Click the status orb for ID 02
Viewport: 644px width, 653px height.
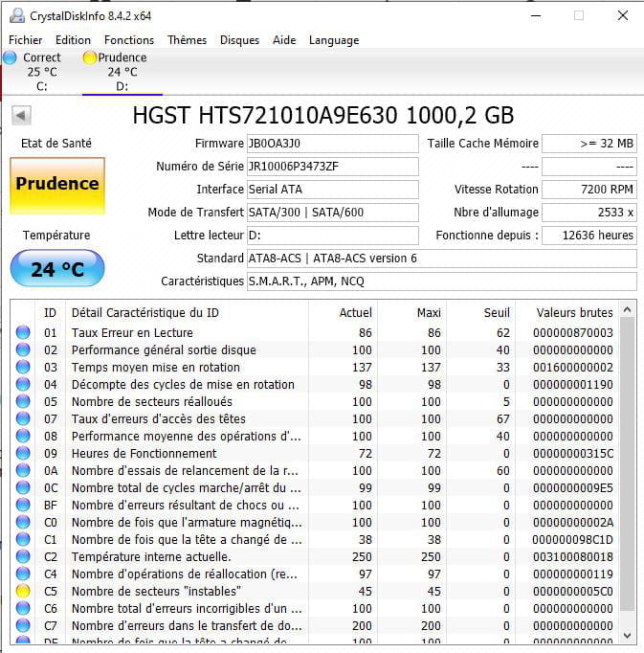(23, 349)
